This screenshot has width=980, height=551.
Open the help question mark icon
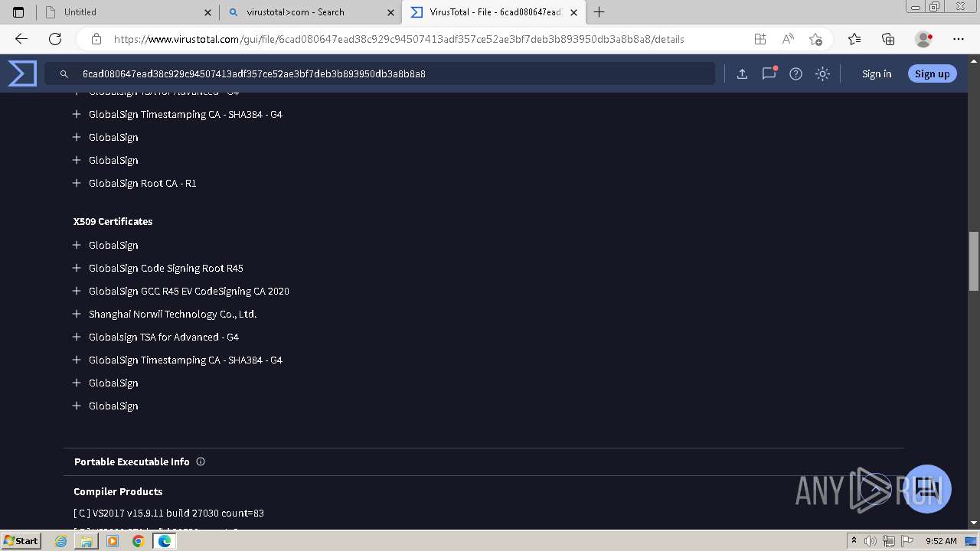coord(795,73)
